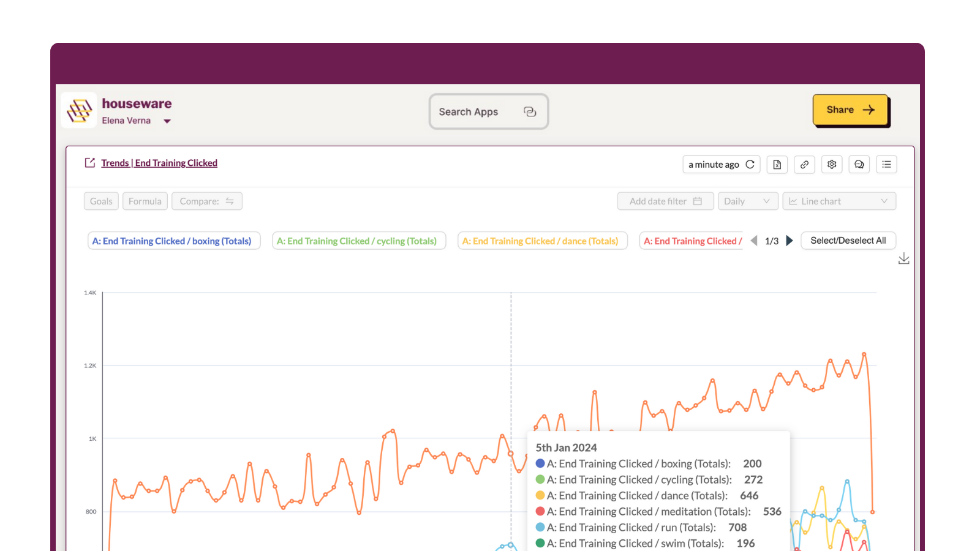Go to previous legend page arrow

(x=754, y=241)
